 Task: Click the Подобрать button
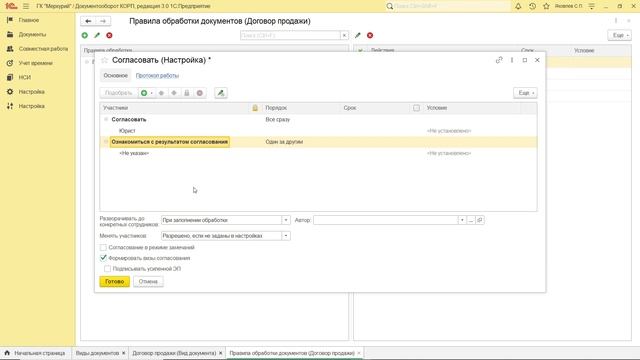pyautogui.click(x=118, y=93)
